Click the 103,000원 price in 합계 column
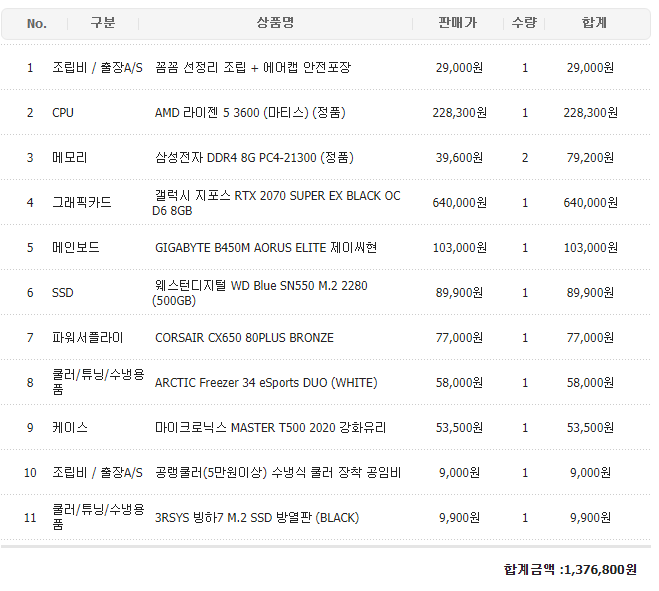Viewport: 659px width, 591px height. tap(590, 248)
